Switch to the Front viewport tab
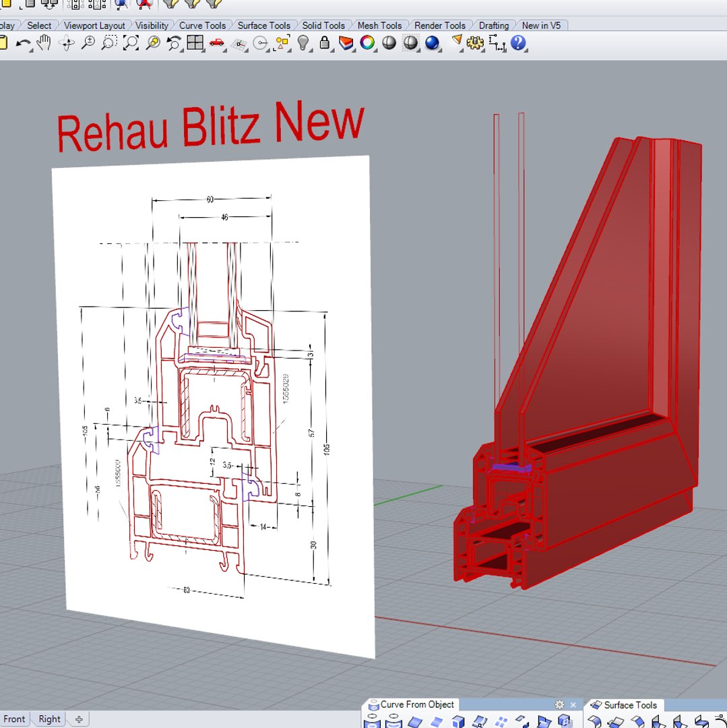The image size is (727, 728). coord(14,719)
